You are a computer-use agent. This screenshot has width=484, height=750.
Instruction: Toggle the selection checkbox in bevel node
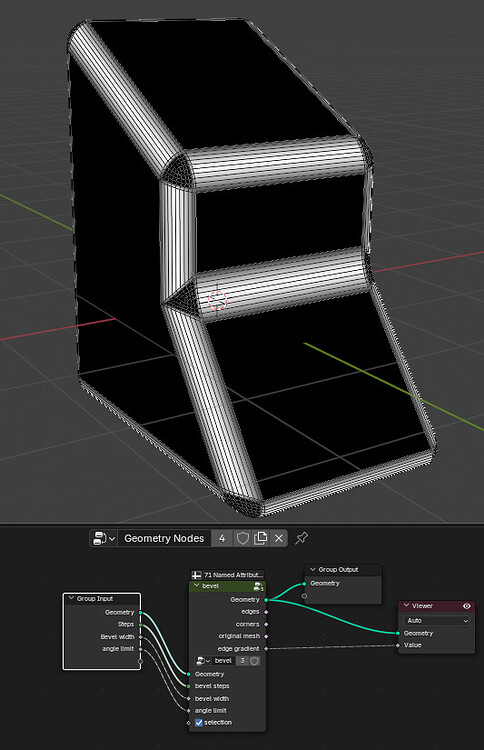[199, 723]
